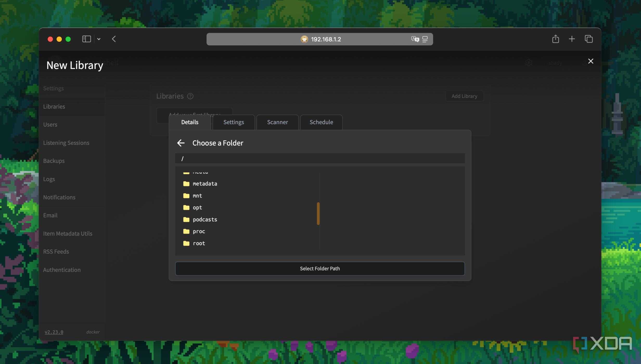Click the browser back chevron
Image resolution: width=641 pixels, height=364 pixels.
pyautogui.click(x=114, y=39)
